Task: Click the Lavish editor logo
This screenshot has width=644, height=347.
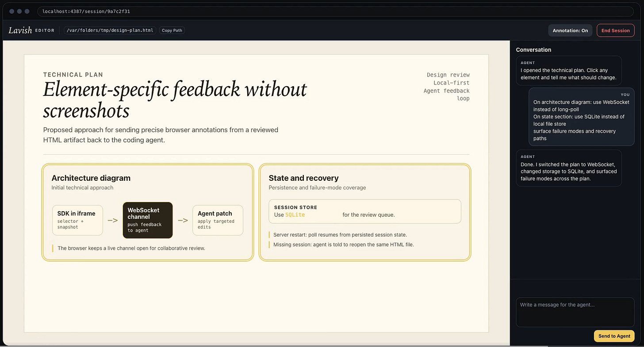Action: pyautogui.click(x=20, y=30)
